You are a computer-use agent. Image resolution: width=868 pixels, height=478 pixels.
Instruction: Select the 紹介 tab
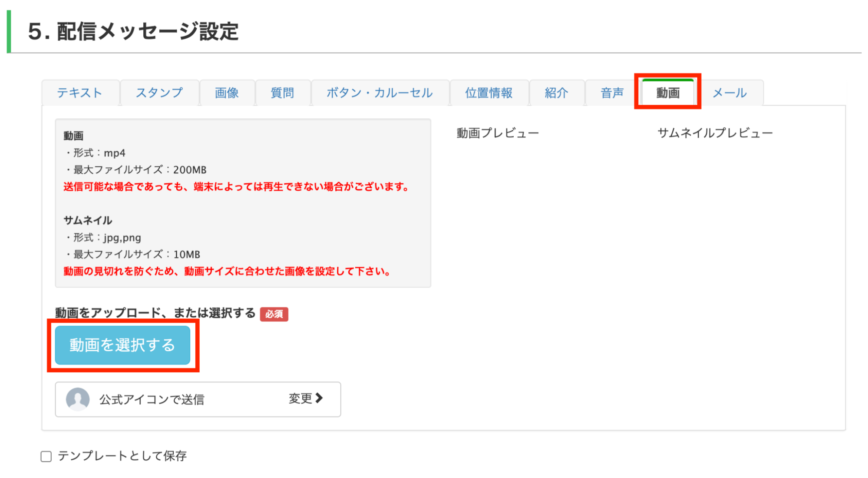556,93
